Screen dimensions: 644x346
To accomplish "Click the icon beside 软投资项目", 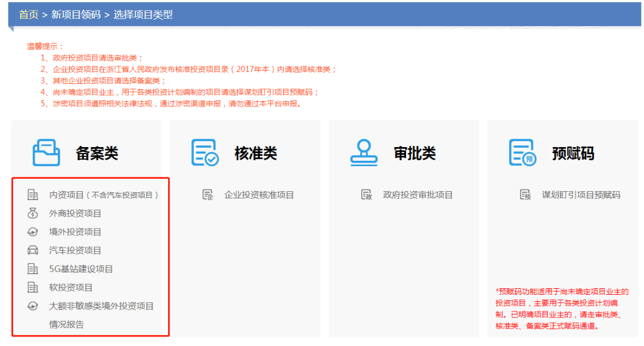I will point(33,288).
